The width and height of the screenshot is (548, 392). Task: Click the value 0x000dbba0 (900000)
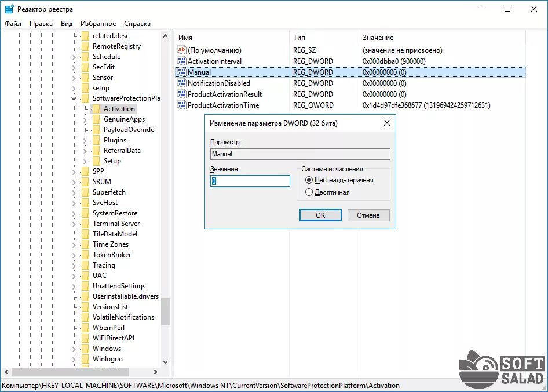[x=394, y=61]
